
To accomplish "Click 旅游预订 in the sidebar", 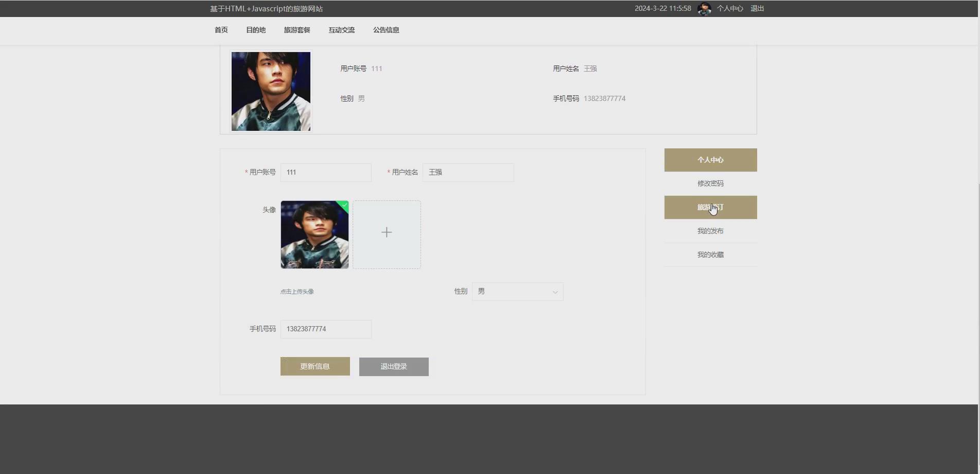I will (710, 207).
